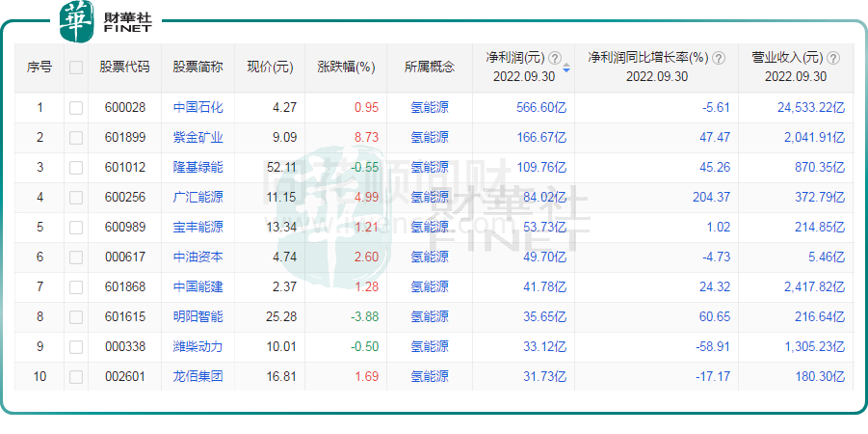Click current price 25.28
The width and height of the screenshot is (868, 434).
click(x=281, y=317)
